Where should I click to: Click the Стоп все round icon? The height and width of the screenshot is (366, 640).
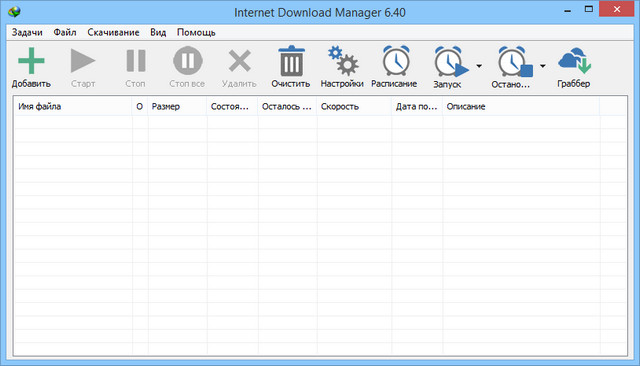coord(188,61)
